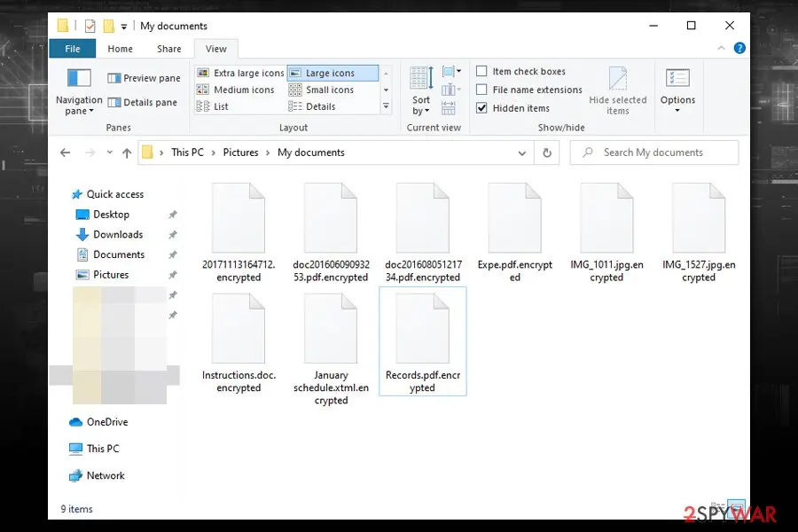Image resolution: width=798 pixels, height=532 pixels.
Task: Select IMG_1527.jpg.encrypted file
Action: tap(699, 233)
